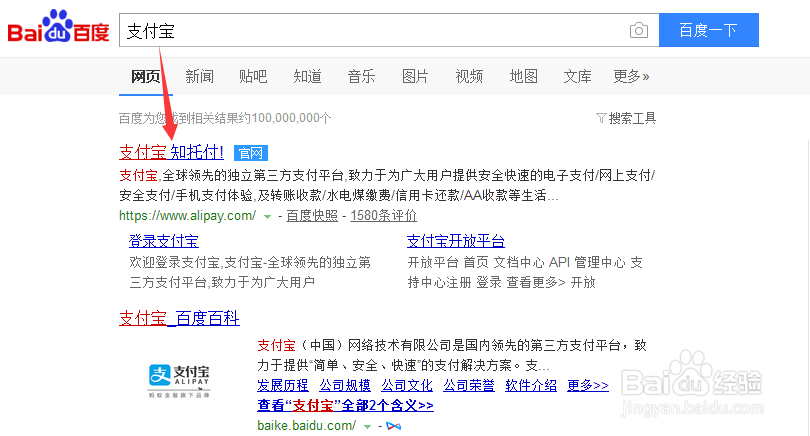Screen dimensions: 810x436
Task: Switch to the 图片 tab
Action: [415, 76]
